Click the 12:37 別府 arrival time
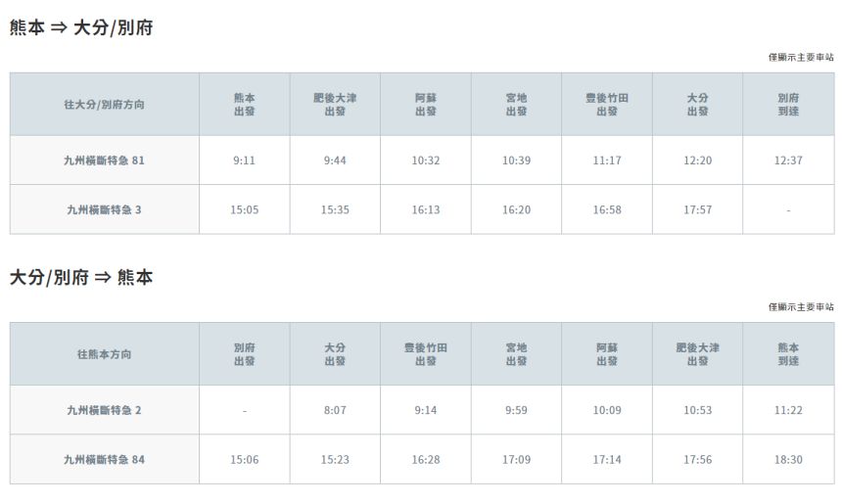This screenshot has width=842, height=504. [x=788, y=160]
